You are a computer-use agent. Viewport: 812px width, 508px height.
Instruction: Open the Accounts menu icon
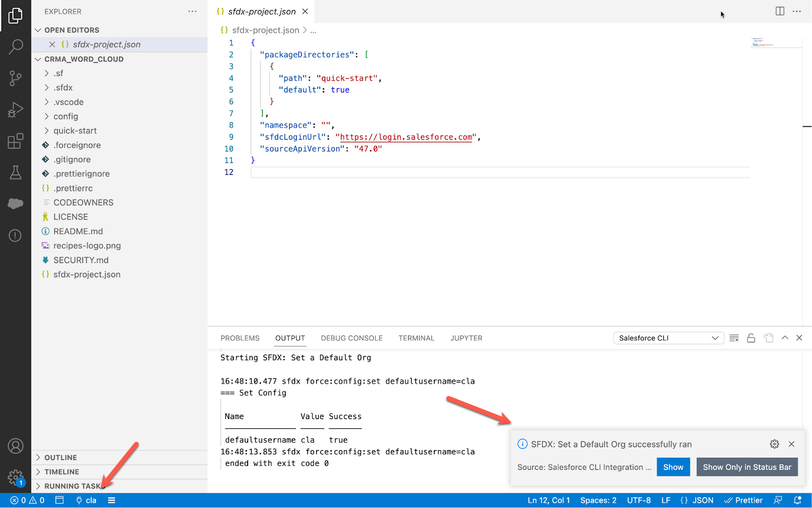click(x=15, y=446)
